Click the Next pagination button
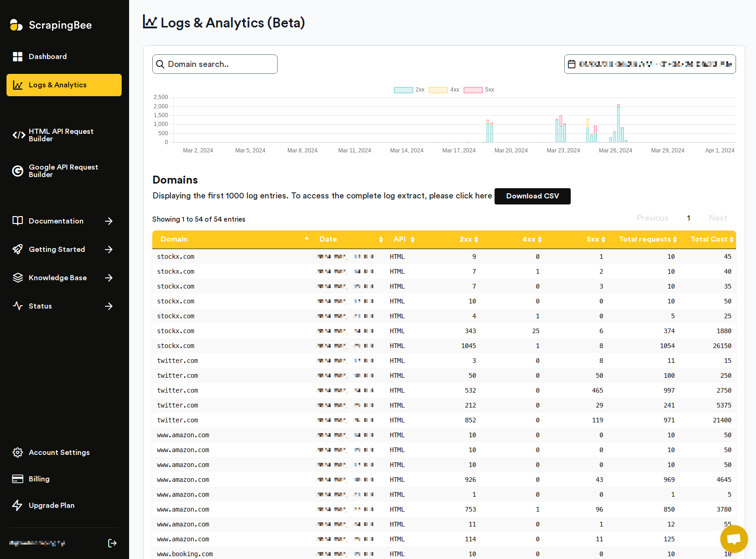 click(718, 218)
